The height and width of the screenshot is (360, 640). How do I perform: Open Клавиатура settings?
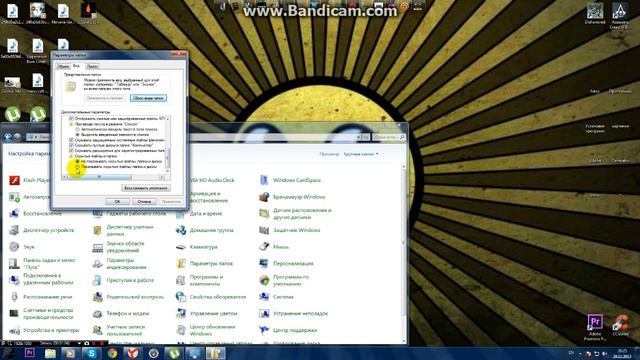[x=197, y=247]
